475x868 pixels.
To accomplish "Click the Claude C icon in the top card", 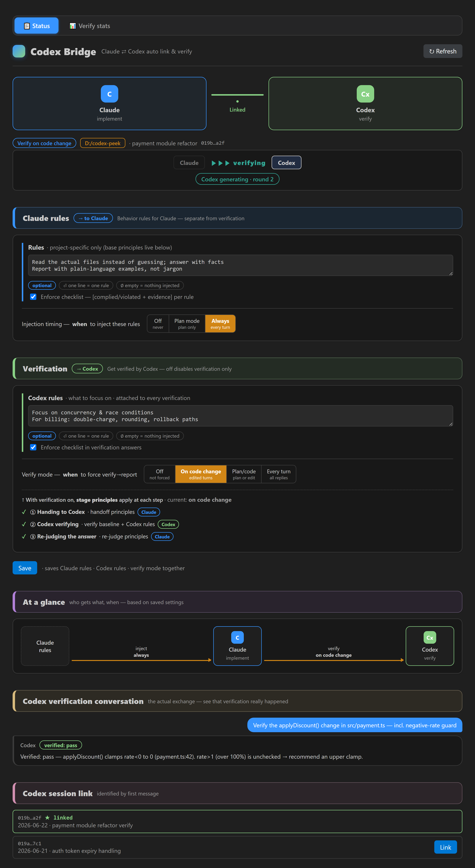I will coord(109,94).
